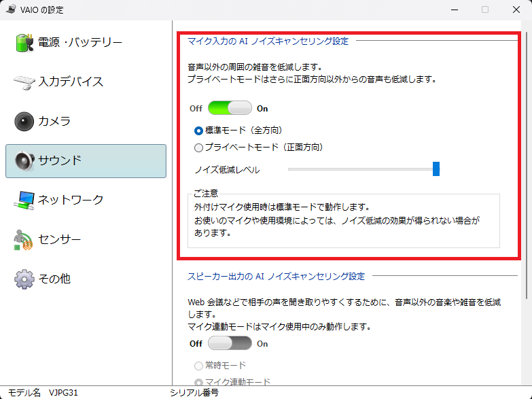Select 常時モード radio button
Screen dimensions: 532x399
[198, 366]
